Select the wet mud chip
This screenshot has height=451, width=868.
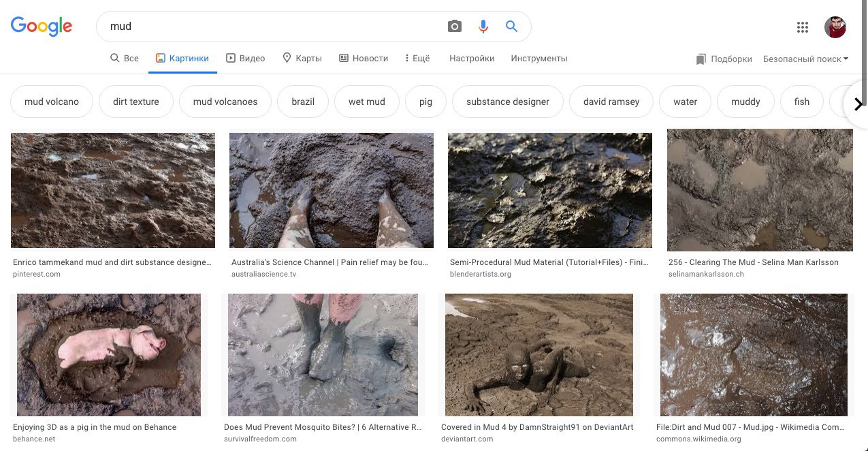[x=367, y=102]
